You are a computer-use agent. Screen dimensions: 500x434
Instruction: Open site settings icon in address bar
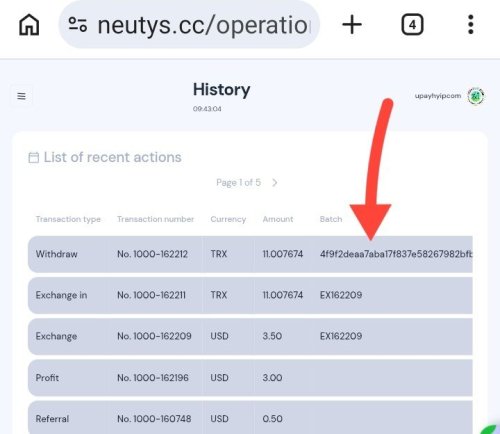[78, 24]
